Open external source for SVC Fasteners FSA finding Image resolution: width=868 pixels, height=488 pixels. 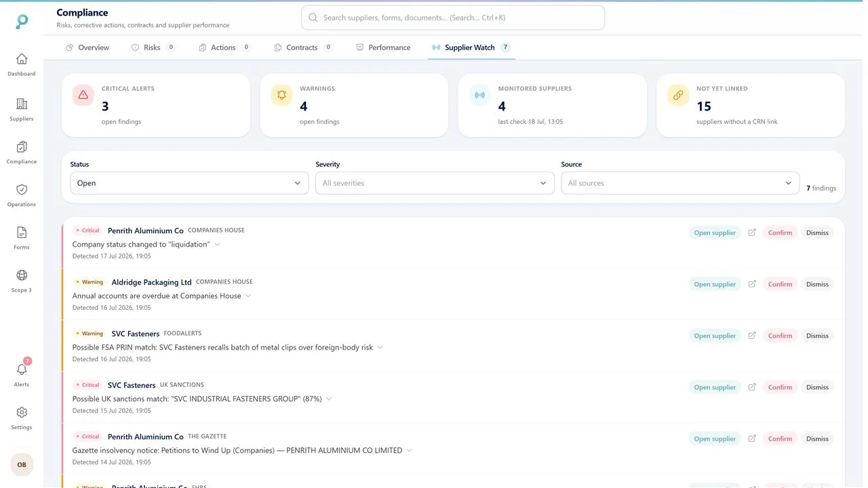(x=752, y=335)
